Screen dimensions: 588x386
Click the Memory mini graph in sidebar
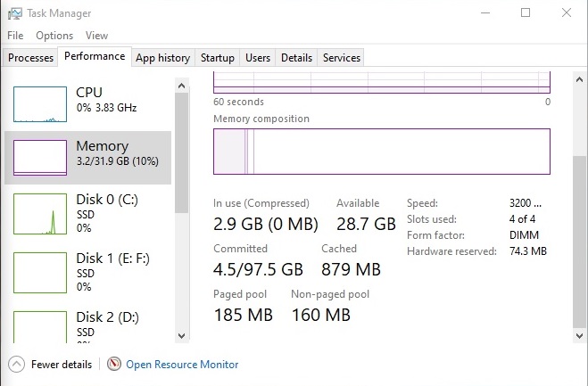pos(40,158)
